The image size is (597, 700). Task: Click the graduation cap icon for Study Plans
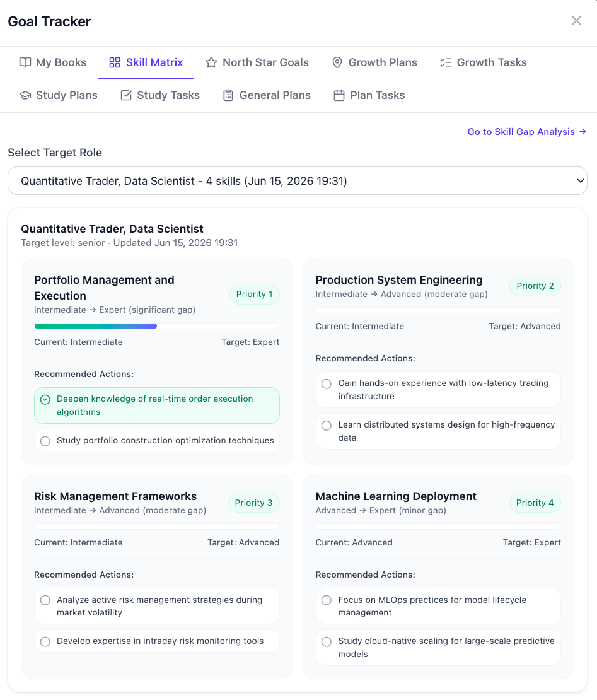point(25,95)
